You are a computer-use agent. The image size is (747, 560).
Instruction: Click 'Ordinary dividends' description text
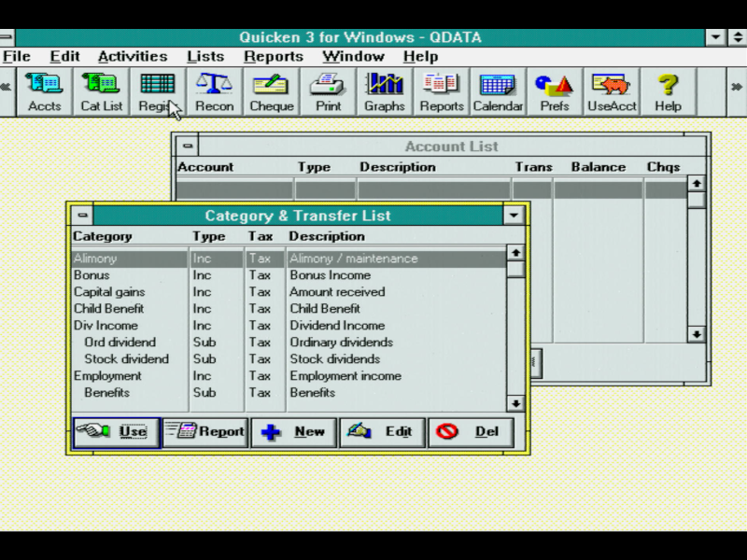342,343
